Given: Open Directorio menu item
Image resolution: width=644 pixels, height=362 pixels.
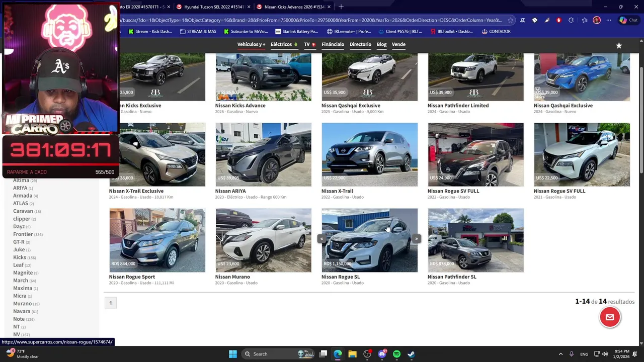Looking at the screenshot, I should coord(360,44).
